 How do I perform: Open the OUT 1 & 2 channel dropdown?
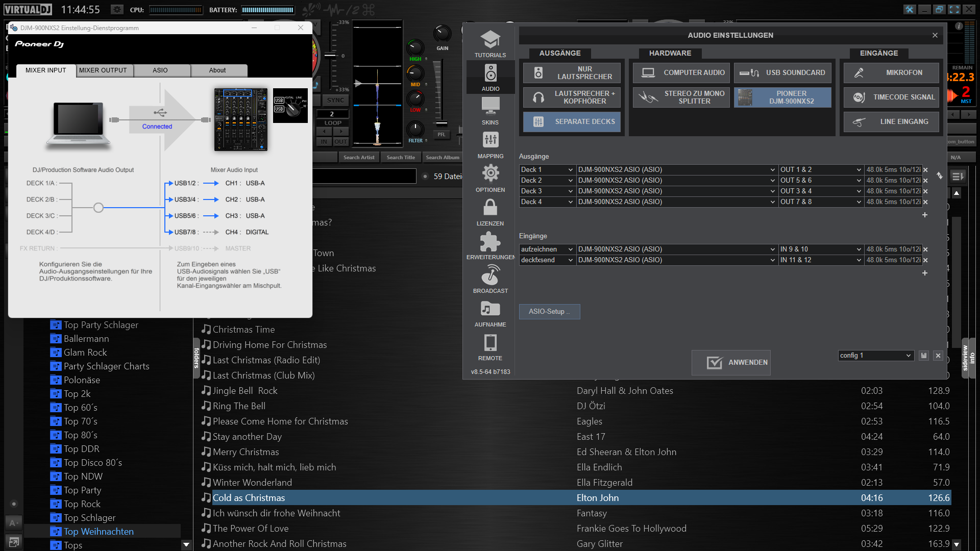tap(821, 170)
